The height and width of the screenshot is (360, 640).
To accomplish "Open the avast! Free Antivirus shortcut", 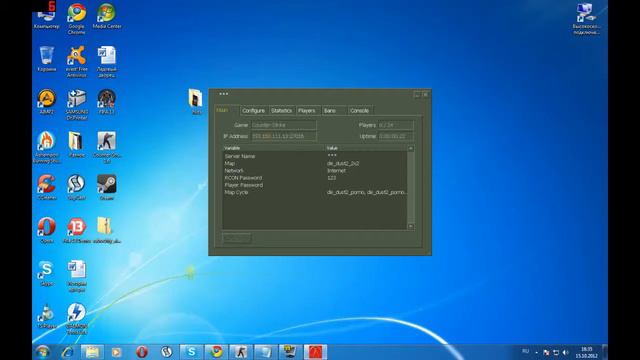I will point(77,61).
